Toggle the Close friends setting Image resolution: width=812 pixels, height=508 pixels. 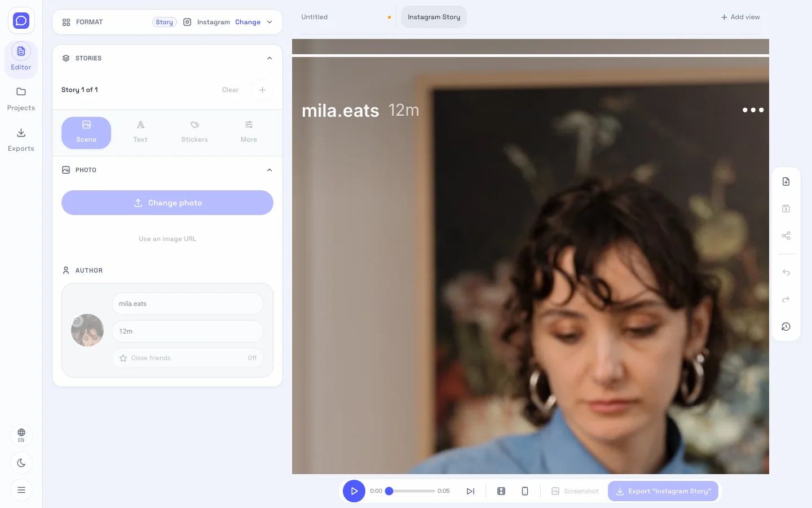tap(188, 358)
